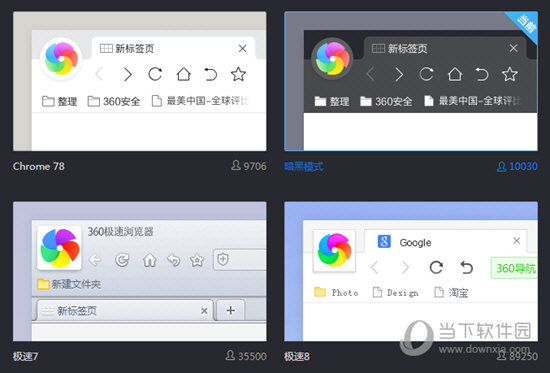The height and width of the screenshot is (373, 550).
Task: Click the plus new tab button in 极速7
Action: tap(230, 311)
